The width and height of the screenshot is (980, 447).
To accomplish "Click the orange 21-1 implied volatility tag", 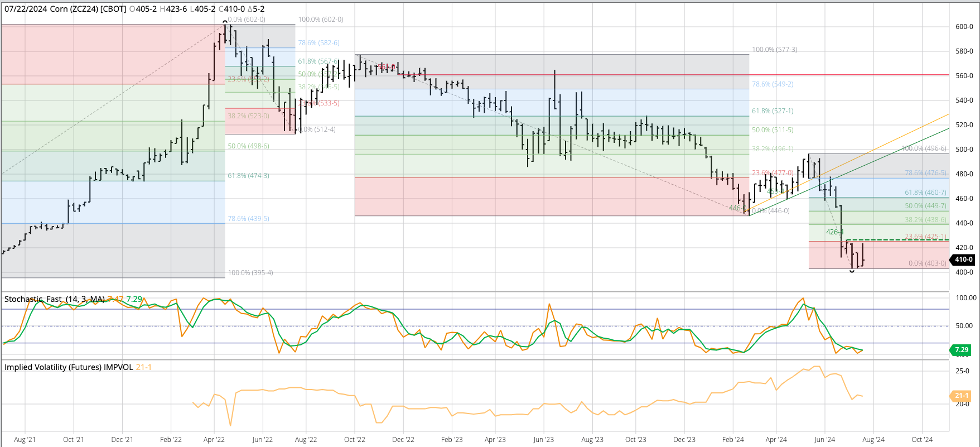I will pos(961,396).
